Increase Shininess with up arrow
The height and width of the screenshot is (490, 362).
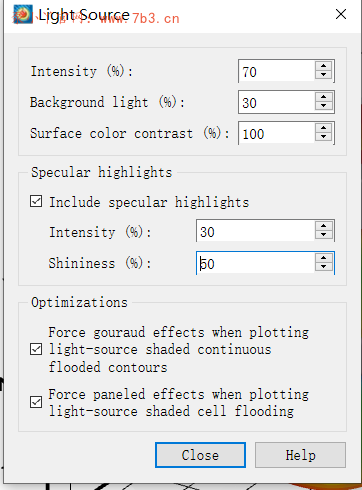point(323,258)
